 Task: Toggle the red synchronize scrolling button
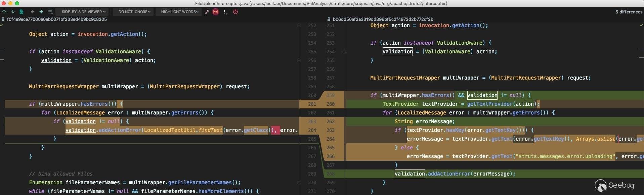pyautogui.click(x=216, y=12)
